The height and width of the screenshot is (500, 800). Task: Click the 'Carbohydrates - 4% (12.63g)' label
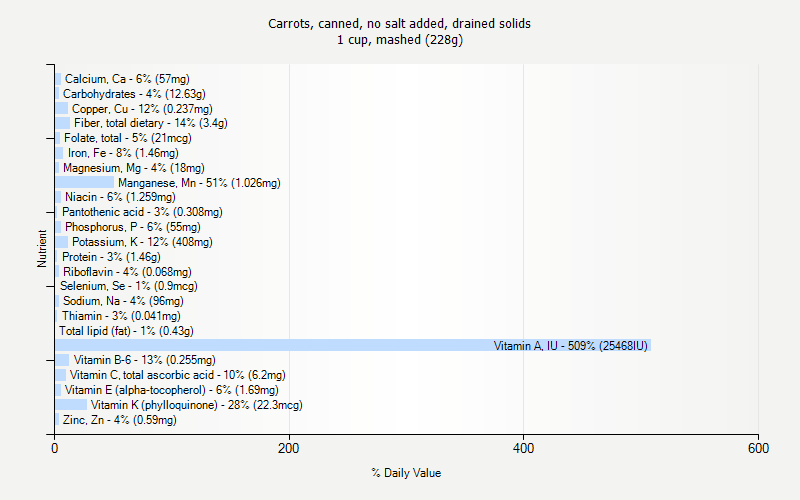[x=134, y=94]
